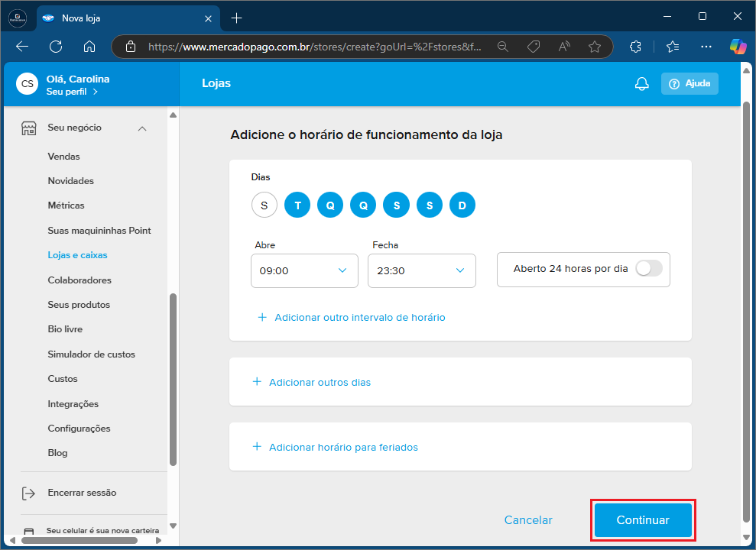Click the page vertical scrollbar
The image size is (756, 550).
(747, 306)
